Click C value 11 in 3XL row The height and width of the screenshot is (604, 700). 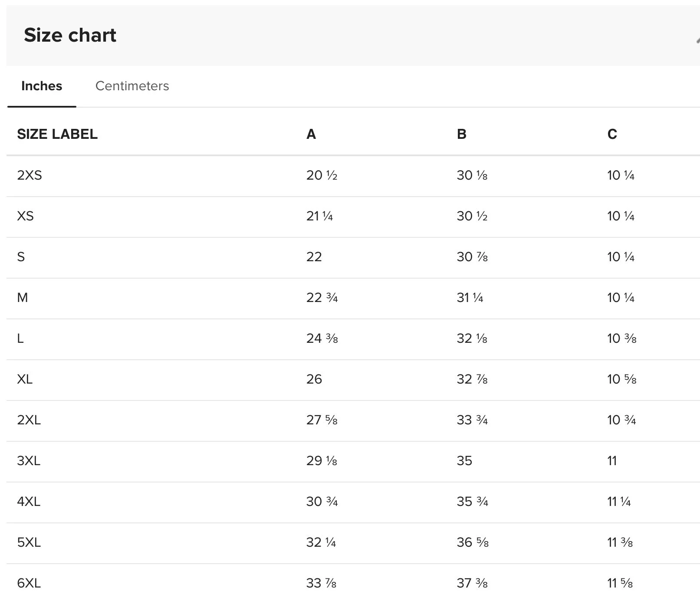(612, 461)
